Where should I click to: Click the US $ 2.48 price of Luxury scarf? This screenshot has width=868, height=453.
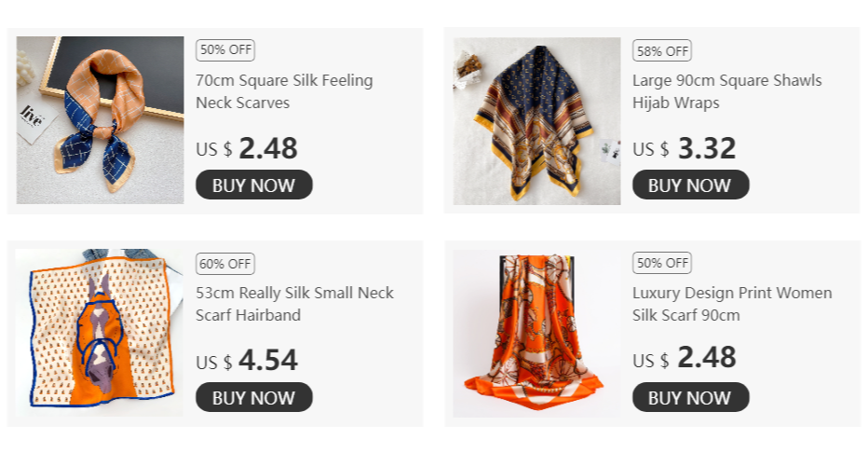point(685,358)
